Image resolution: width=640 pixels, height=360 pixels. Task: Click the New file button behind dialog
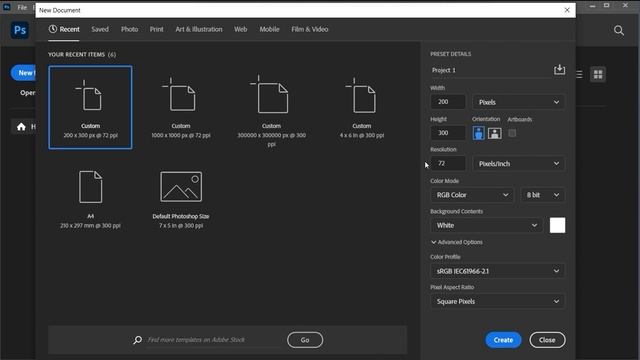coord(24,73)
